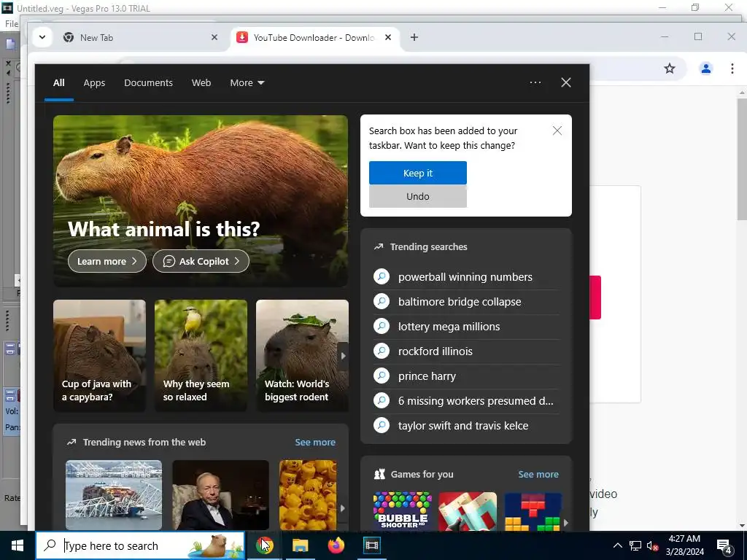
Task: Open Cup of java with a capybara card
Action: coord(99,355)
